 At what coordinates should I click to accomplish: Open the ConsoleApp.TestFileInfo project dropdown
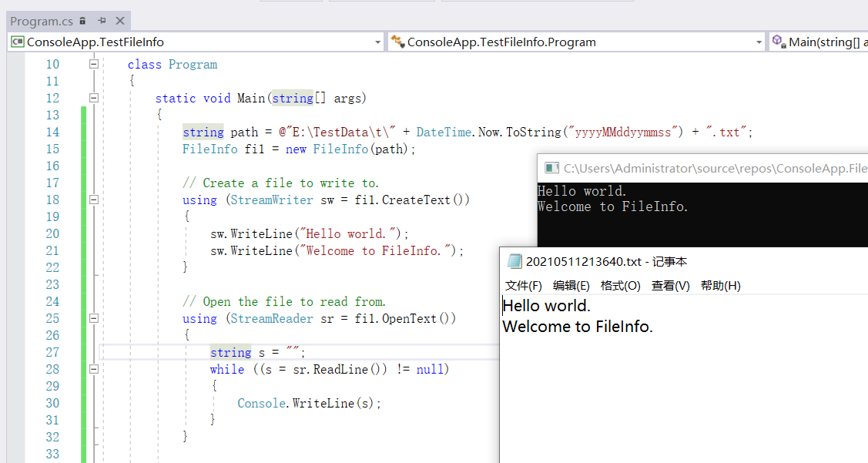[x=377, y=41]
